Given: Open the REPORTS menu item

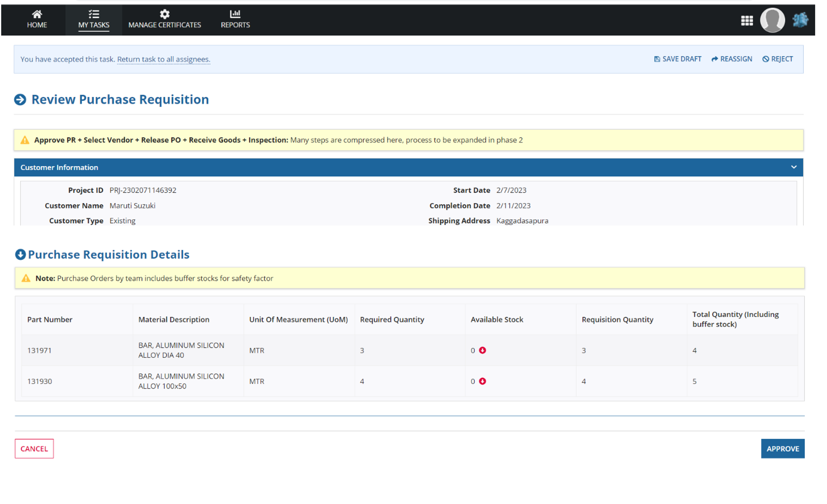Looking at the screenshot, I should click(x=235, y=20).
